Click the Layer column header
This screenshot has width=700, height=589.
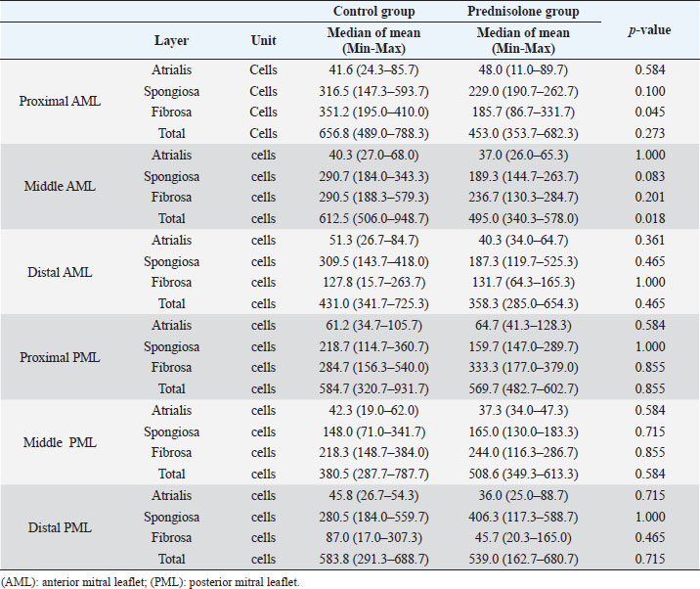pos(172,41)
